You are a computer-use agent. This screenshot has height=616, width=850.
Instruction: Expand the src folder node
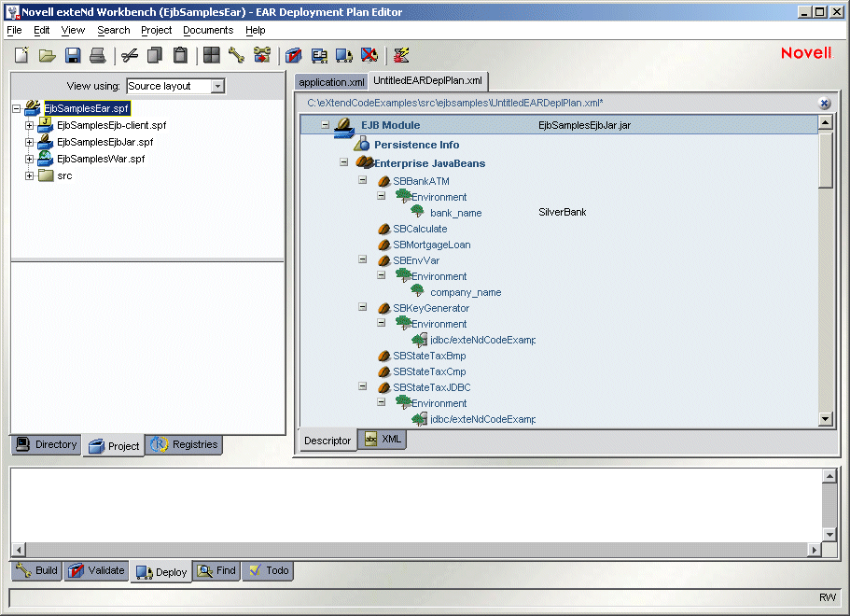point(29,176)
